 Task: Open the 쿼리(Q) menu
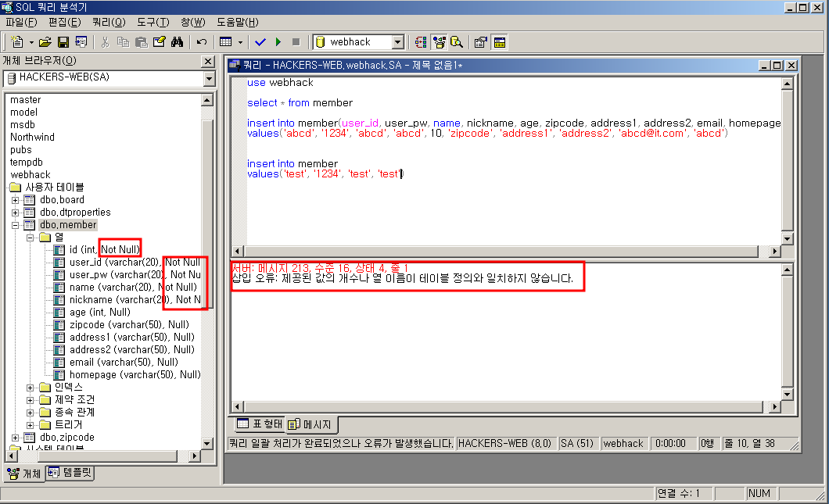[x=109, y=22]
